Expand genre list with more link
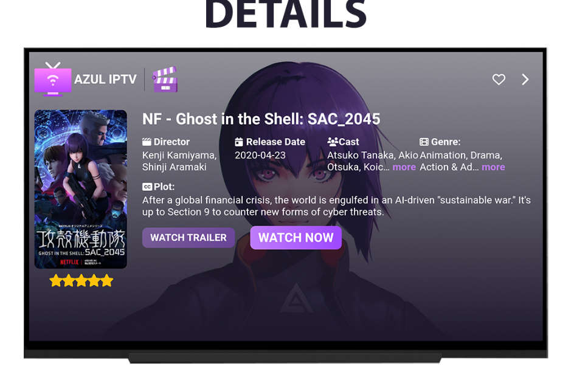This screenshot has height=372, width=588. coord(493,167)
